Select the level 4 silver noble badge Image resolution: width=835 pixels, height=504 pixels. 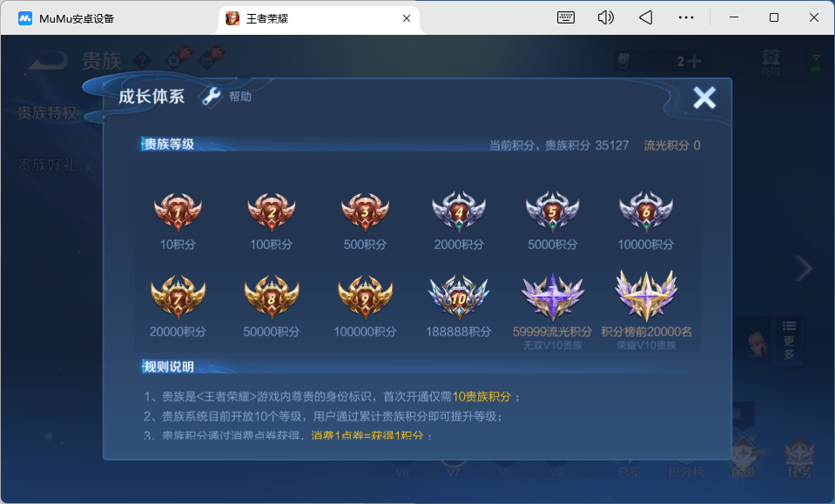click(459, 212)
